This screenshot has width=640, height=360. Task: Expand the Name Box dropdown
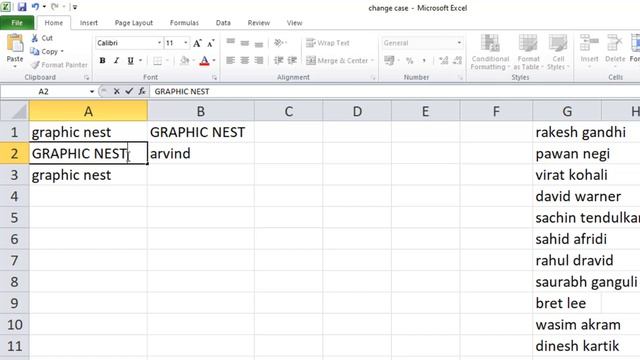tap(92, 91)
